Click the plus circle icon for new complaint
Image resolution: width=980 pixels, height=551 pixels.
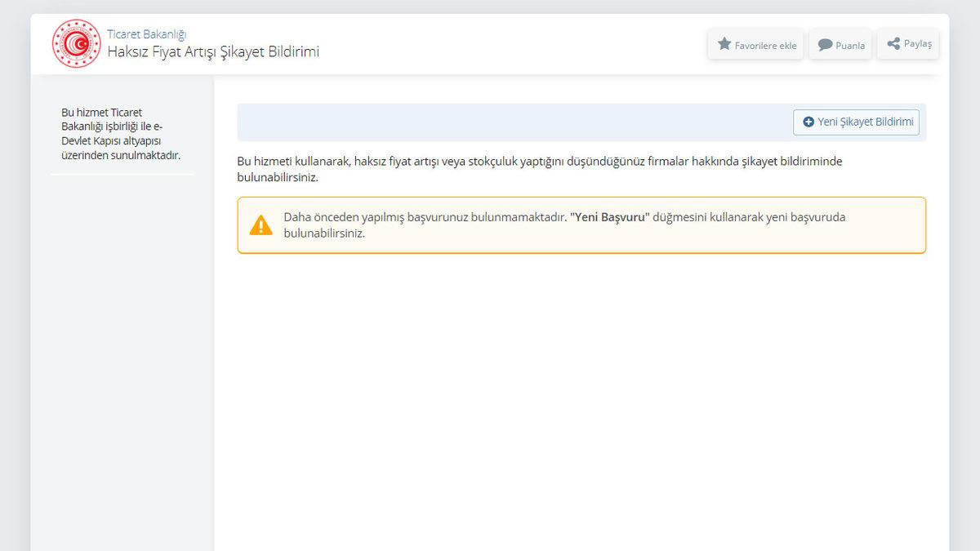[808, 122]
